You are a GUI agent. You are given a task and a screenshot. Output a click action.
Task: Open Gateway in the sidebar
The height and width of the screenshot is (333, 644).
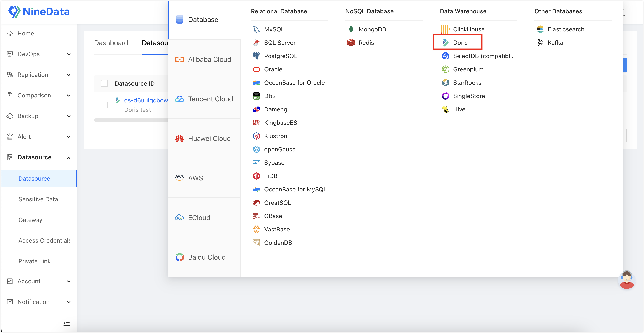[x=30, y=220]
